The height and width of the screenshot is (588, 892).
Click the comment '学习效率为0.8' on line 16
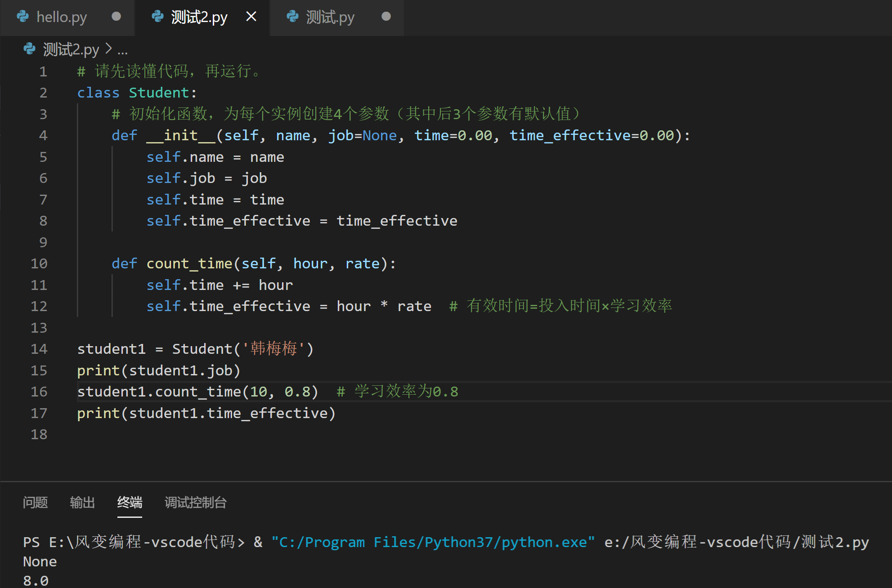point(398,392)
